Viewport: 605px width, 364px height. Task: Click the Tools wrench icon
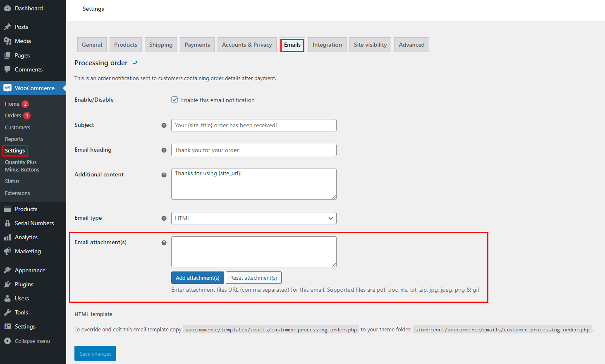coord(7,312)
